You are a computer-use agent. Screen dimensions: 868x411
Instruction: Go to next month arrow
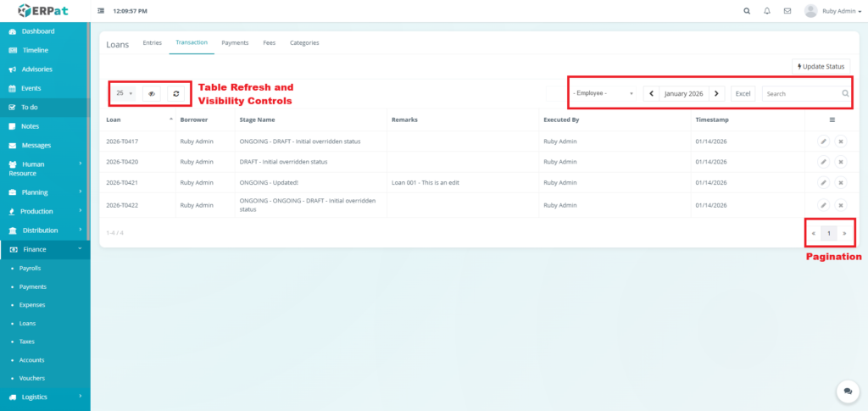point(716,93)
